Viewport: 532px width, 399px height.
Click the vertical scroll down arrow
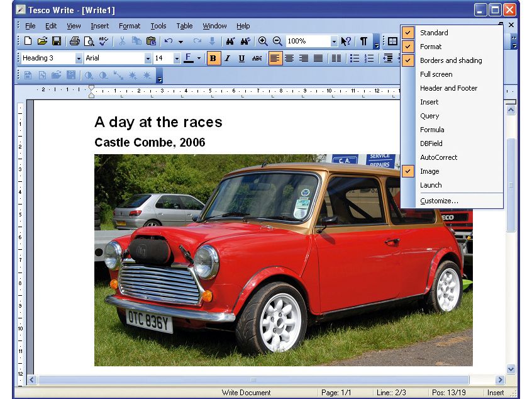(x=511, y=369)
